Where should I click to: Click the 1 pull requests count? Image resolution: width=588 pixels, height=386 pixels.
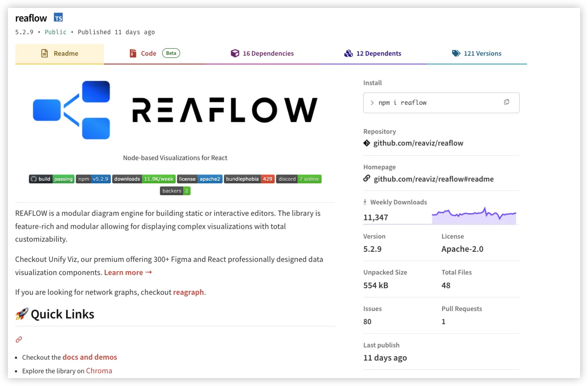pos(443,322)
